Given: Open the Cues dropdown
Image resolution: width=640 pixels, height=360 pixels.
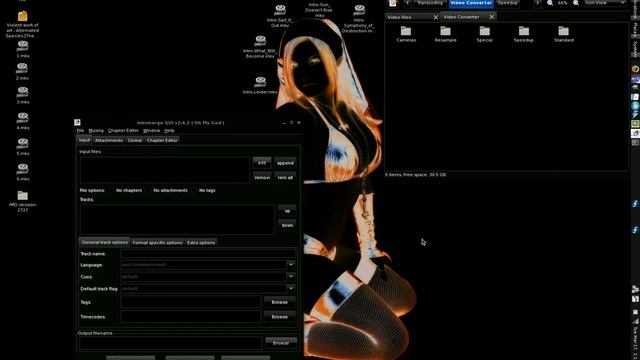Looking at the screenshot, I should [291, 277].
